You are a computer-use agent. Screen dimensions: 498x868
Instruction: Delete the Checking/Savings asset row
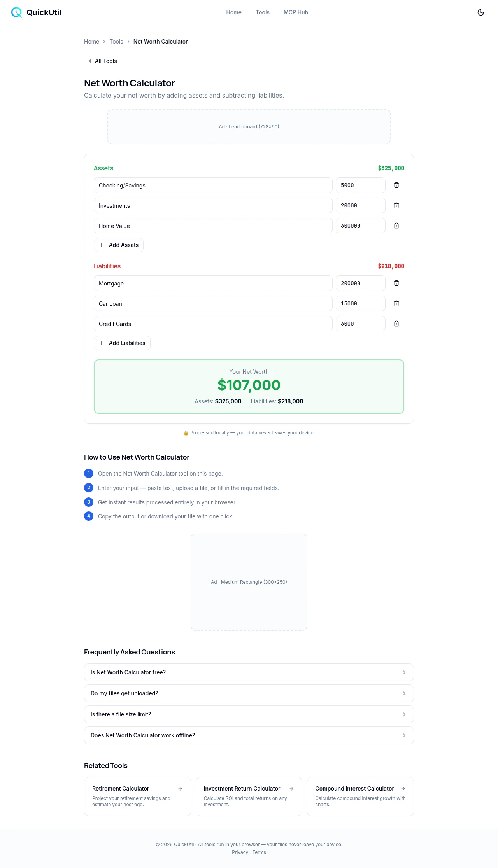click(396, 185)
